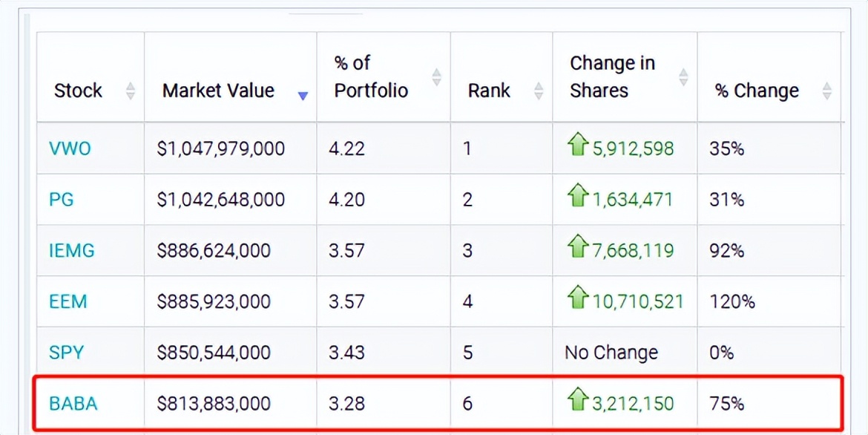Click green up arrow in EEM row
The height and width of the screenshot is (435, 868).
tap(577, 299)
